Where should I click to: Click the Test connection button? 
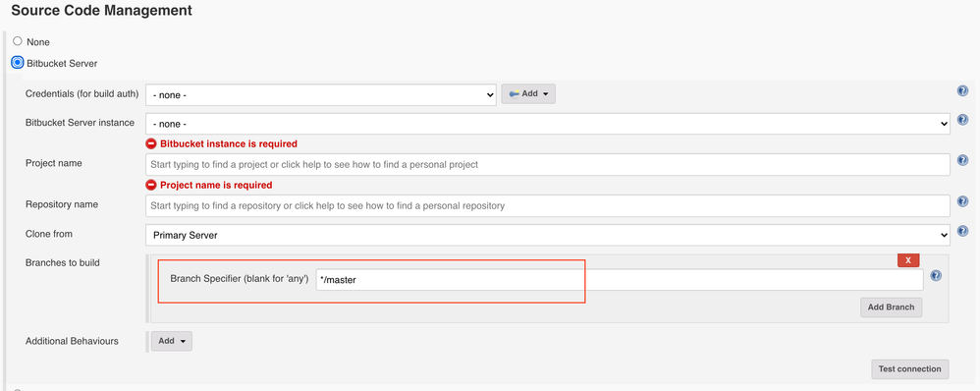click(x=909, y=369)
